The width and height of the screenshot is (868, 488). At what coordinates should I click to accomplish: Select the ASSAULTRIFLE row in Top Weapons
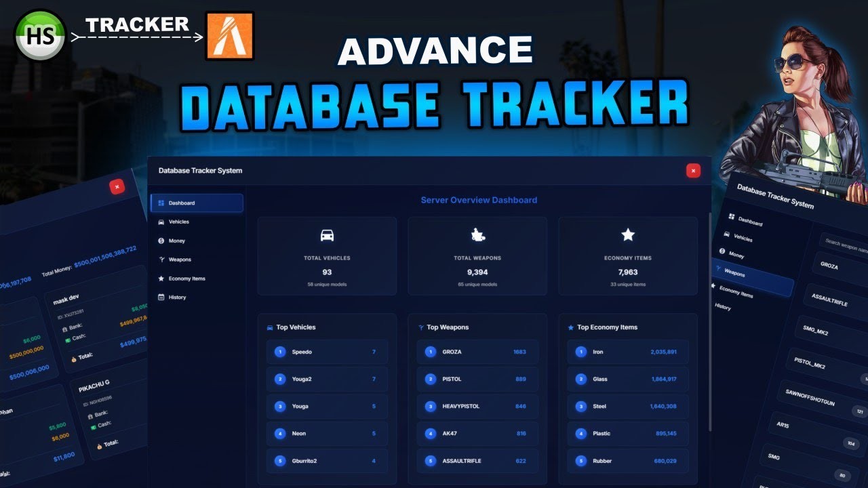click(x=478, y=461)
